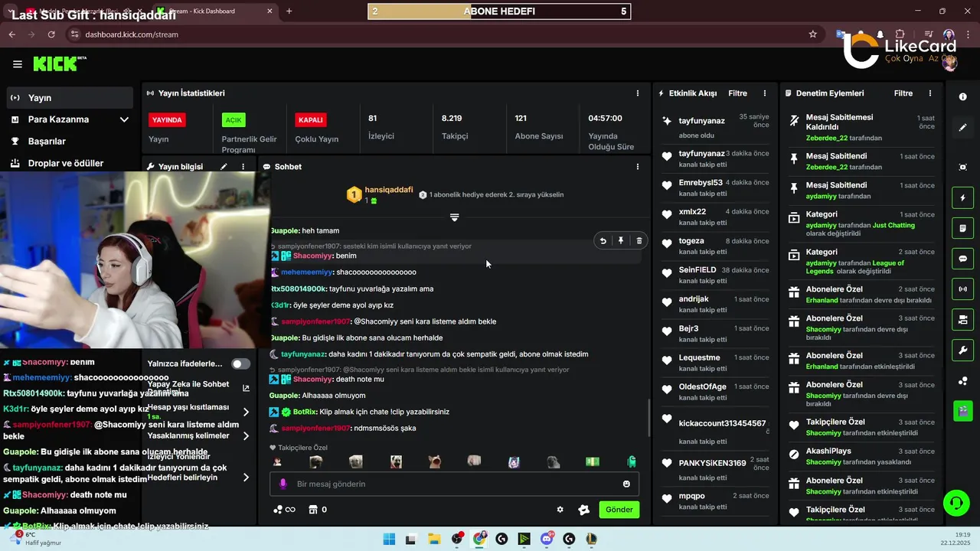Reload the page with the browser refresh button

pos(51,34)
